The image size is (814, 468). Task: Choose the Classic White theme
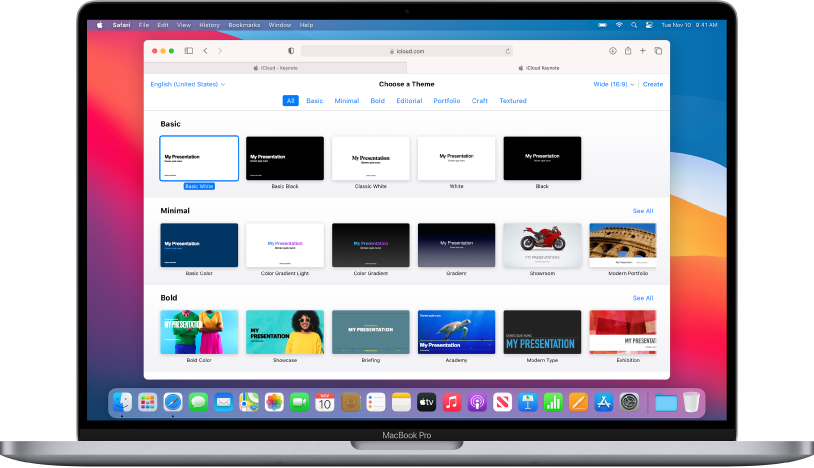[371, 158]
